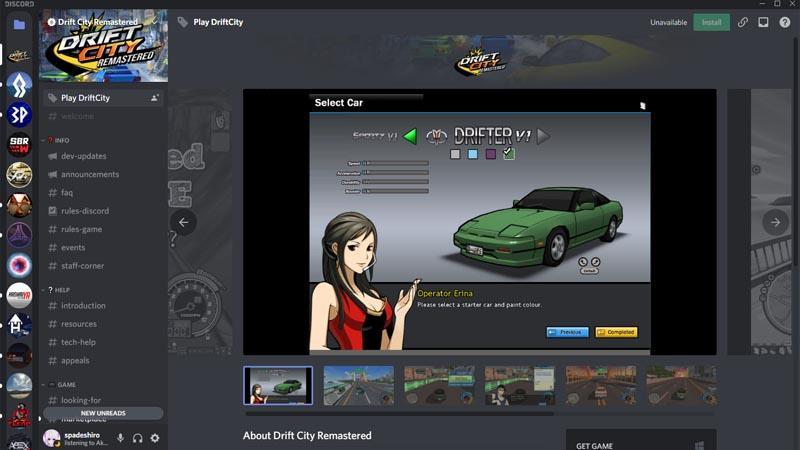Click the NEW UNREADS pill
Image resolution: width=800 pixels, height=450 pixels.
tap(103, 413)
